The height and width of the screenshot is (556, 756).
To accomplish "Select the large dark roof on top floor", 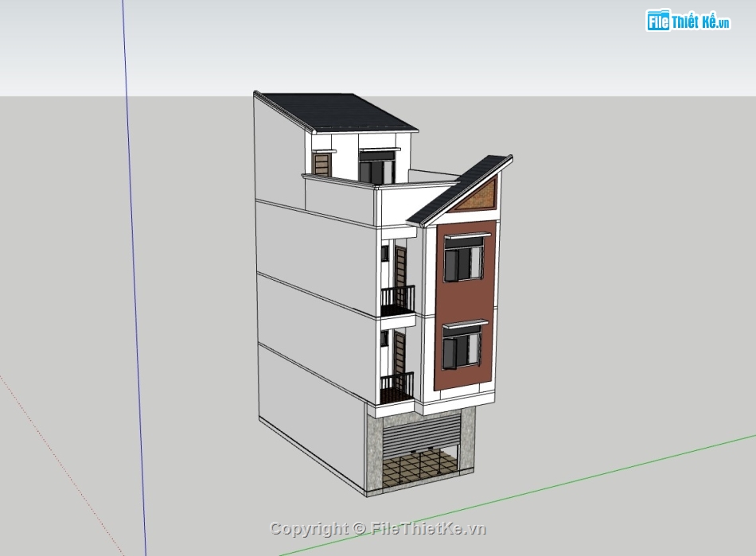I will [x=338, y=112].
